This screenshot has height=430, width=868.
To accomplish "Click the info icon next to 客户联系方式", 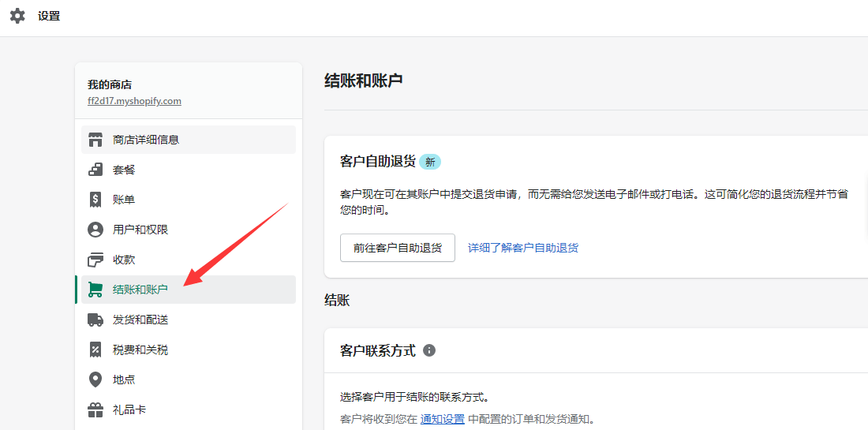I will tap(429, 350).
